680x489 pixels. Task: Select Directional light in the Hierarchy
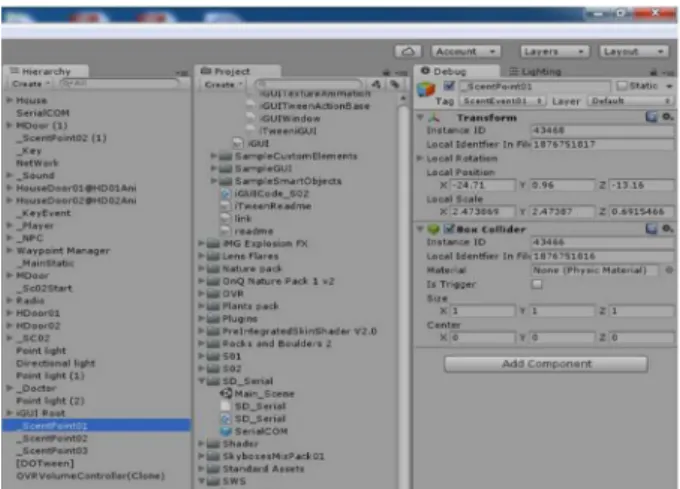point(55,363)
